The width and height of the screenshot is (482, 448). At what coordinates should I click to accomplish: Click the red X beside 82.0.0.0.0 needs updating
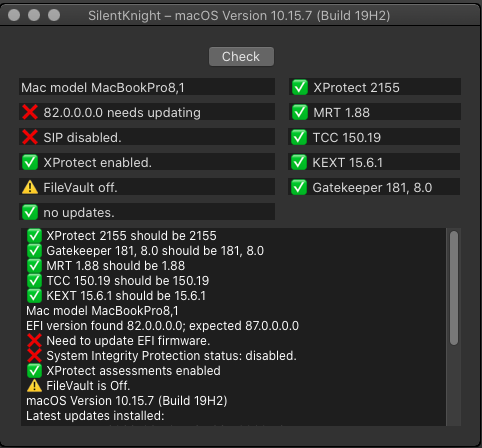(x=30, y=112)
